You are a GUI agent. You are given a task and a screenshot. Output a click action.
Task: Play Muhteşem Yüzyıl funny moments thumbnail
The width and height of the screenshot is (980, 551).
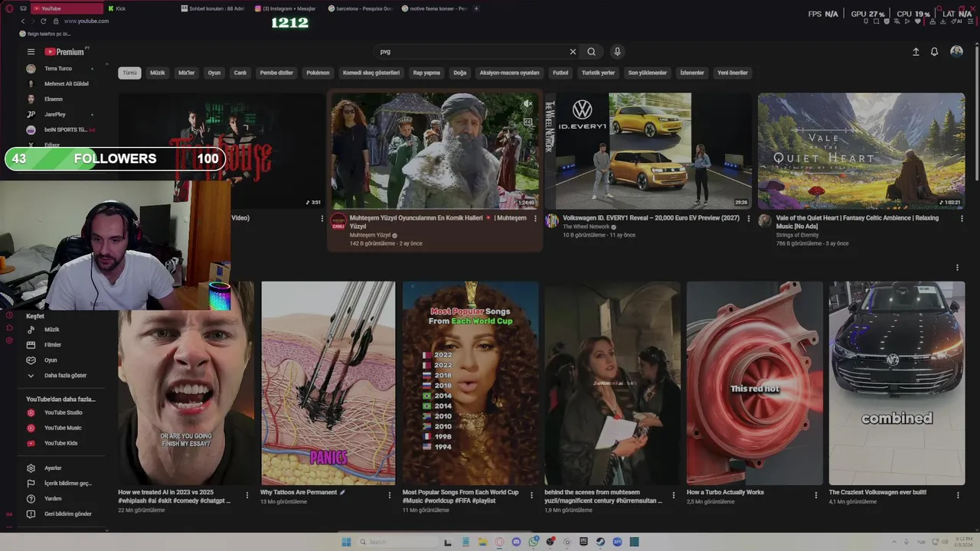coord(435,151)
